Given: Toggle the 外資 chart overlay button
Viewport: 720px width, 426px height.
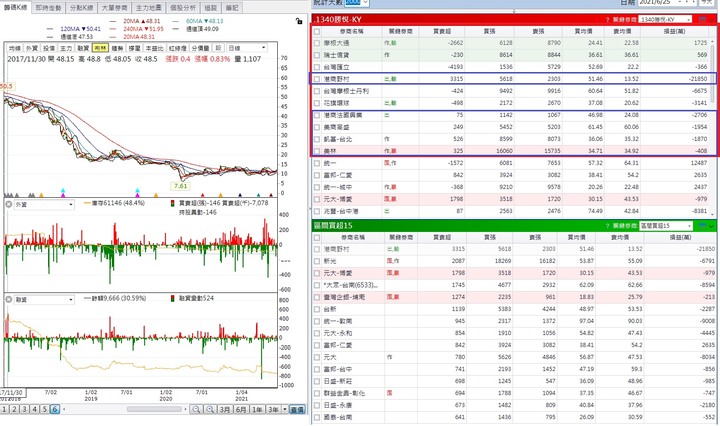Looking at the screenshot, I should pyautogui.click(x=32, y=48).
